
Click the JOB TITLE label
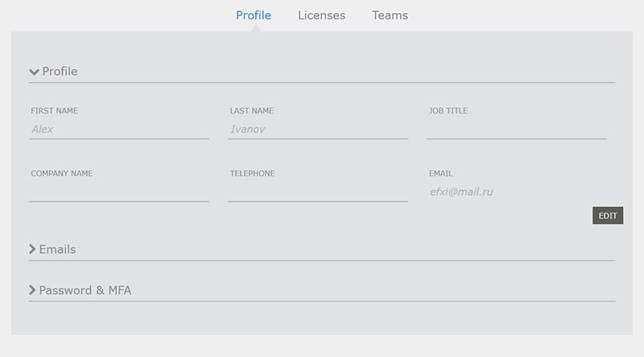click(x=448, y=110)
